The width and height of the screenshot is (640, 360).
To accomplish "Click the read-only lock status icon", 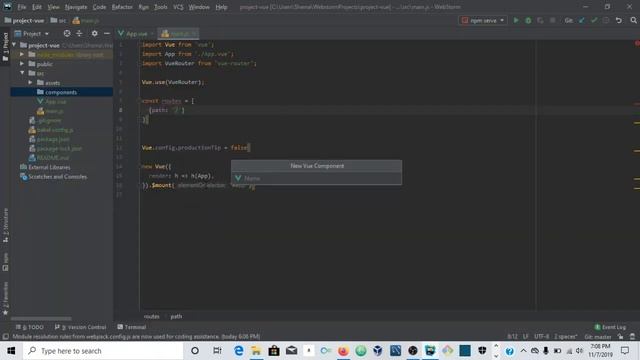I will click(620, 337).
